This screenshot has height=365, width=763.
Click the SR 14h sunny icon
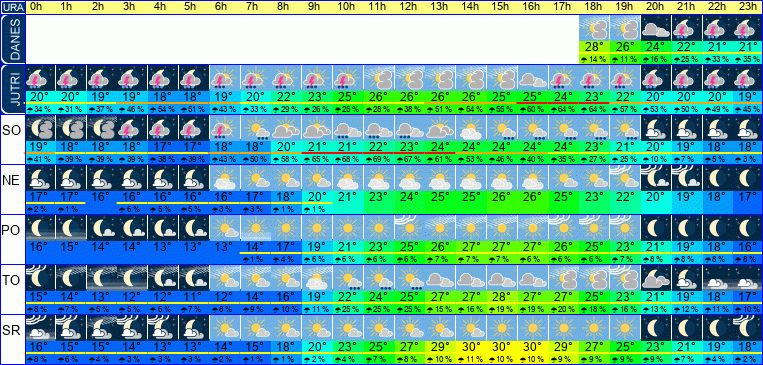(x=471, y=327)
